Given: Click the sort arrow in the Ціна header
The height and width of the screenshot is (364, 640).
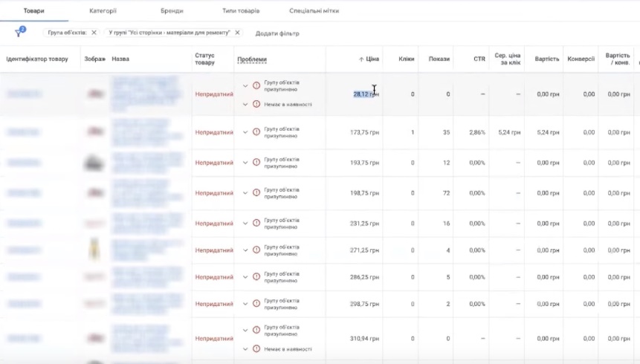Looking at the screenshot, I should pos(361,59).
